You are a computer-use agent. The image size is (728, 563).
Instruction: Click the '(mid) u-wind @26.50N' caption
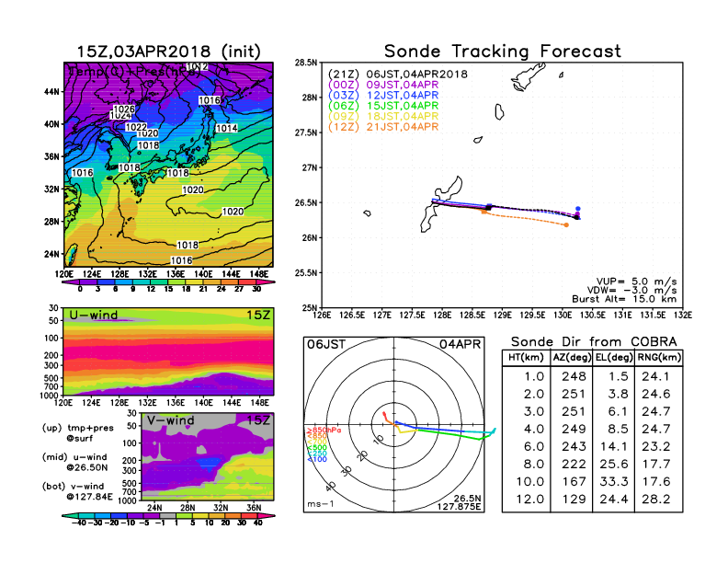click(x=74, y=462)
